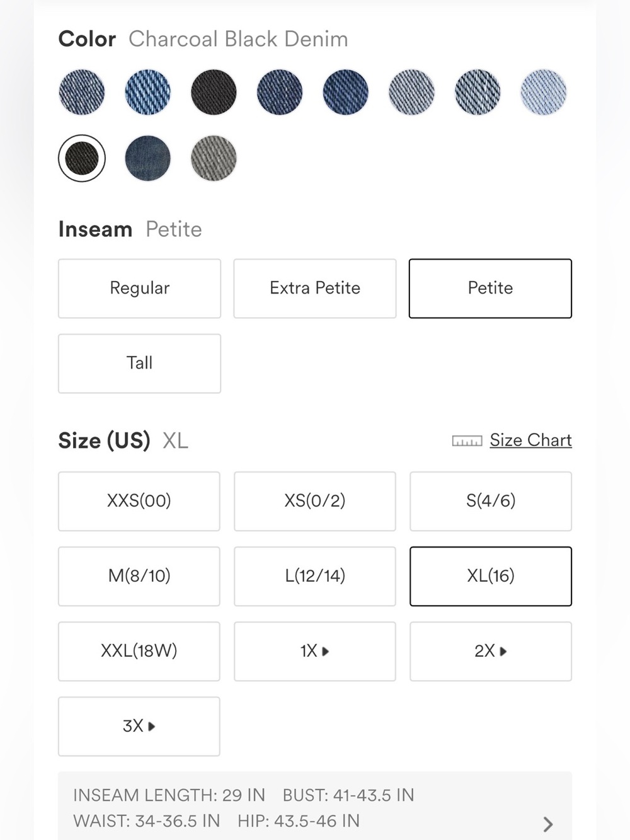
Task: Select the Regular inseam option
Action: click(x=140, y=289)
